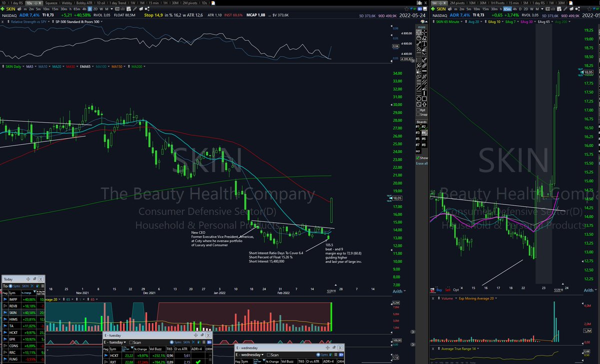The width and height of the screenshot is (600, 364).
Task: Select the vertical line drawing tool
Action: [x=424, y=92]
